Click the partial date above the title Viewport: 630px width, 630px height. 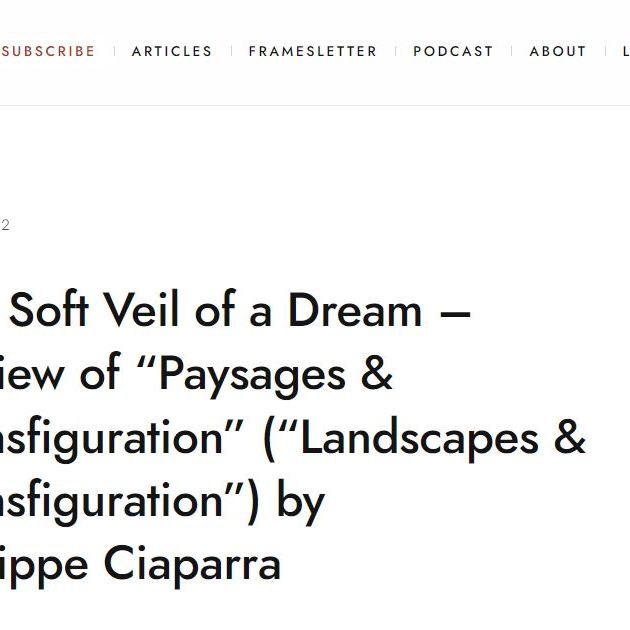coord(5,225)
